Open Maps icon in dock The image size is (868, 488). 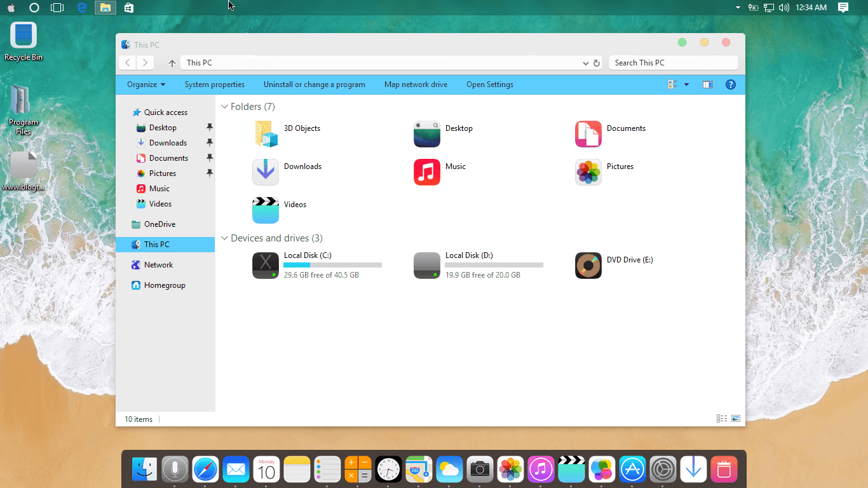pos(419,470)
